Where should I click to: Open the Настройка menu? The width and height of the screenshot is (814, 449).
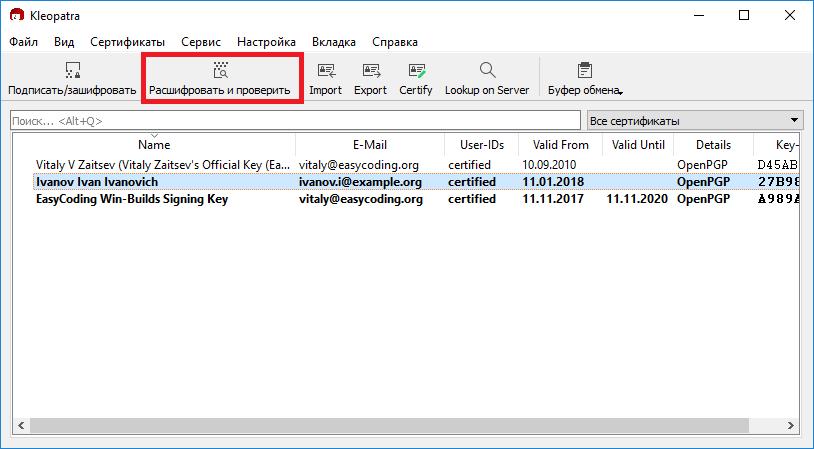pos(266,42)
